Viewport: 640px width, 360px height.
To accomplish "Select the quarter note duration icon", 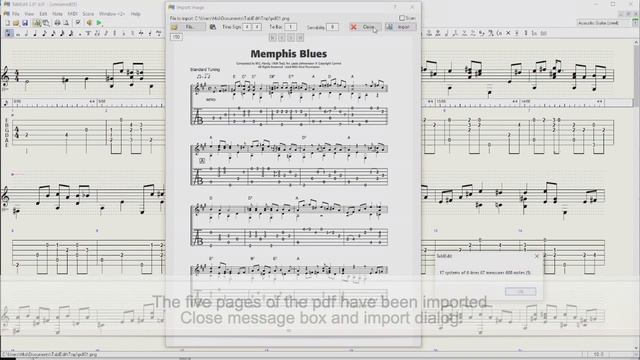I will pos(36,33).
